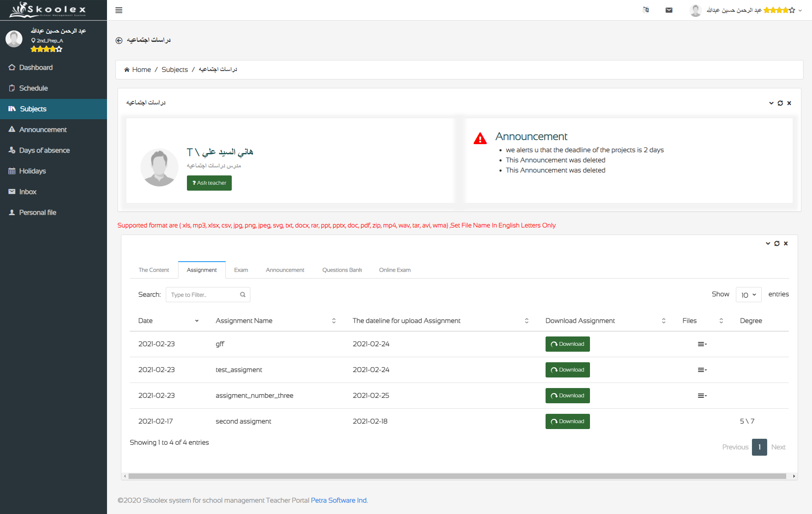Open files menu icon for gff assignment
812x514 pixels.
[x=702, y=344]
